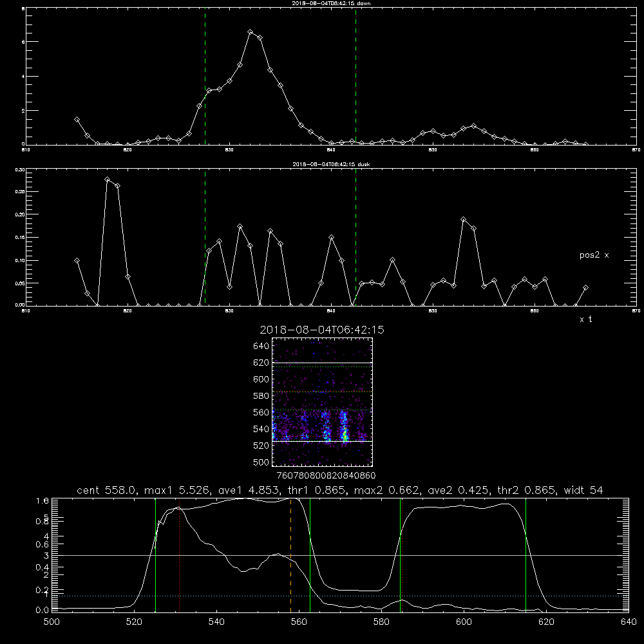The width and height of the screenshot is (644, 644).
Task: Click the '580' x-axis label of bottom plot
Action: (x=381, y=622)
